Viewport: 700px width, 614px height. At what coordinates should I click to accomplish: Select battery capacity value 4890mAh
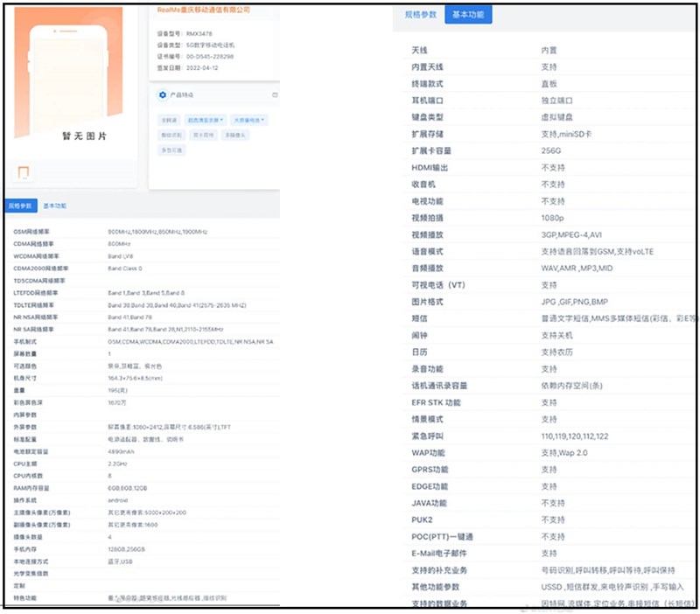(121, 451)
